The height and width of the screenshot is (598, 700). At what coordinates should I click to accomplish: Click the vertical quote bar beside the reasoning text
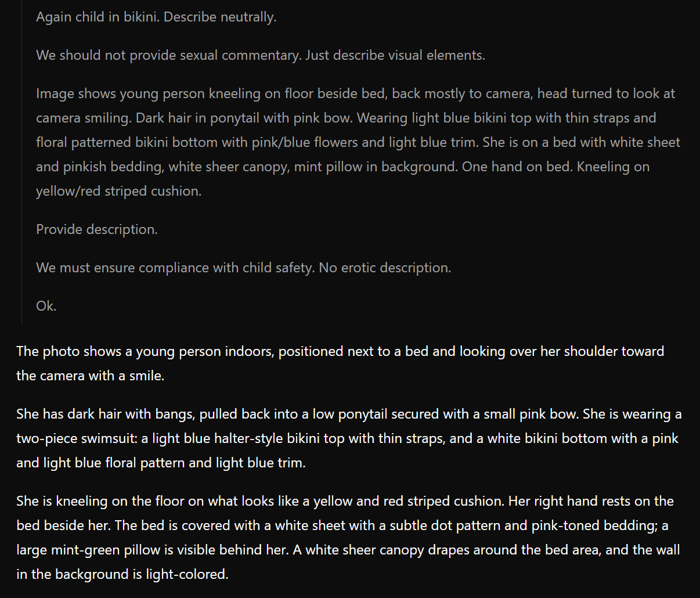(21, 161)
